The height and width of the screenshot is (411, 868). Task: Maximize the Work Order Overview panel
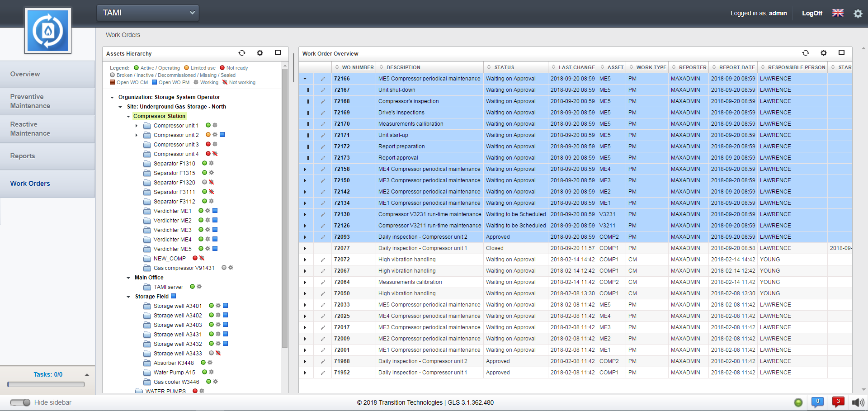pyautogui.click(x=841, y=53)
